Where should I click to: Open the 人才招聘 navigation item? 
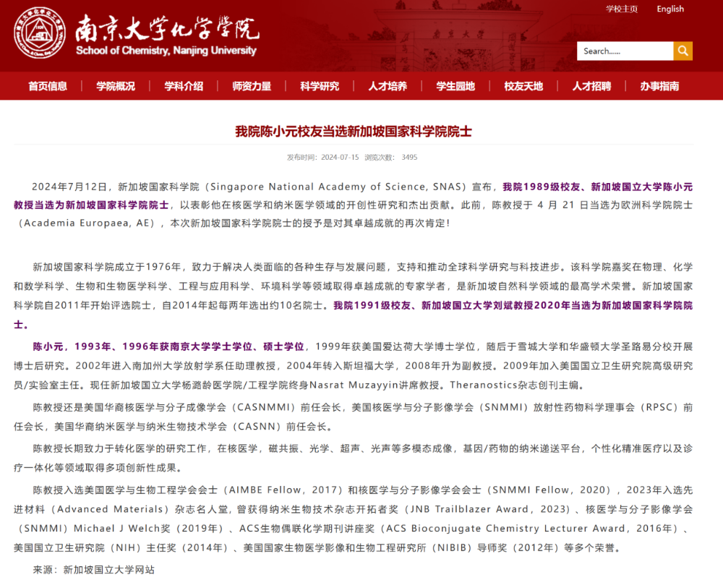[591, 86]
